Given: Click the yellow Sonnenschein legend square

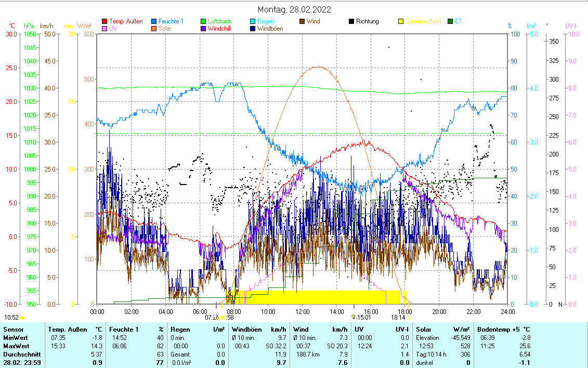Looking at the screenshot, I should [x=401, y=21].
